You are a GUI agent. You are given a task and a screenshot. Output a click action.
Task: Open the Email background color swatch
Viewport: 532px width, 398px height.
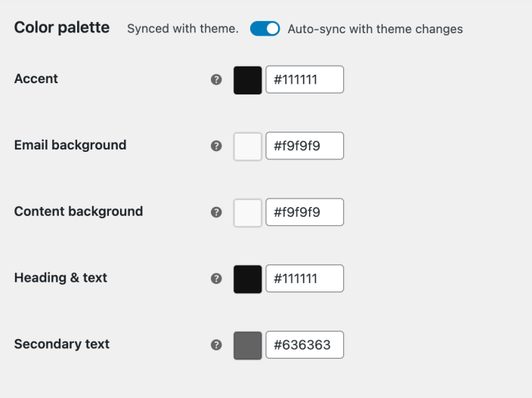[x=248, y=147]
